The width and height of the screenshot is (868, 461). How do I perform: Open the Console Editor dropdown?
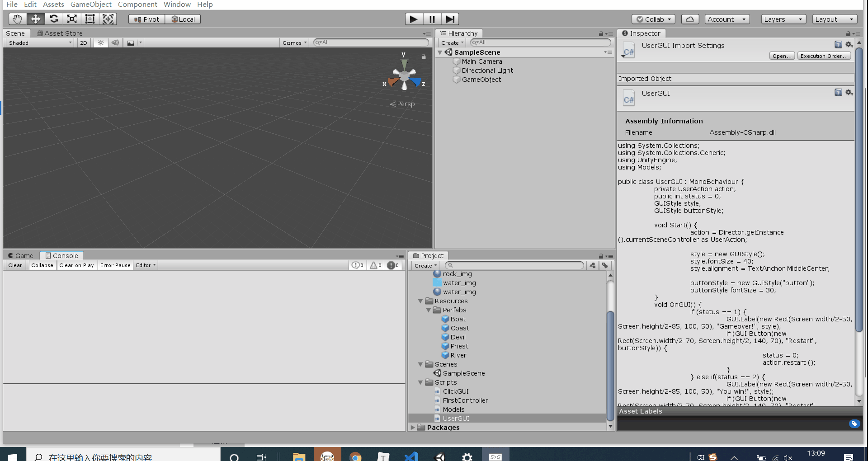click(x=146, y=265)
